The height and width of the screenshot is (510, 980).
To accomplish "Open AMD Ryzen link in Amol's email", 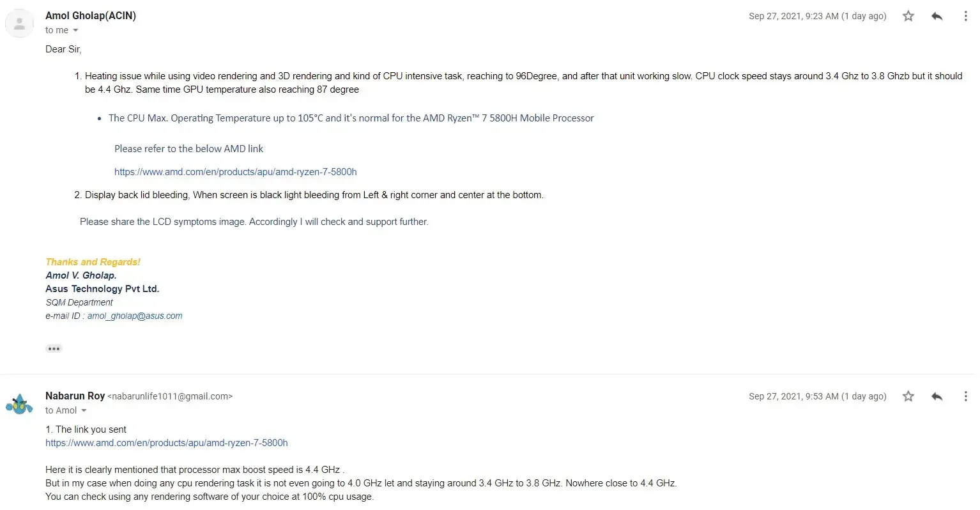I will (x=235, y=172).
